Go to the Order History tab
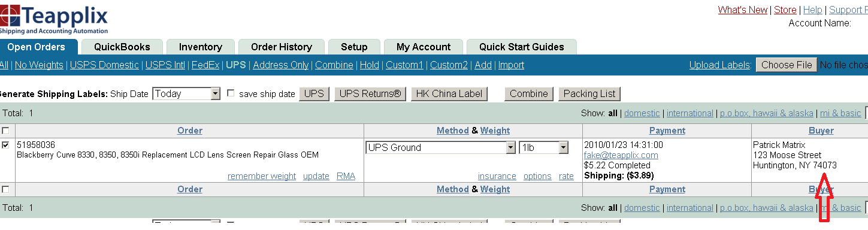The width and height of the screenshot is (868, 230). [x=282, y=47]
